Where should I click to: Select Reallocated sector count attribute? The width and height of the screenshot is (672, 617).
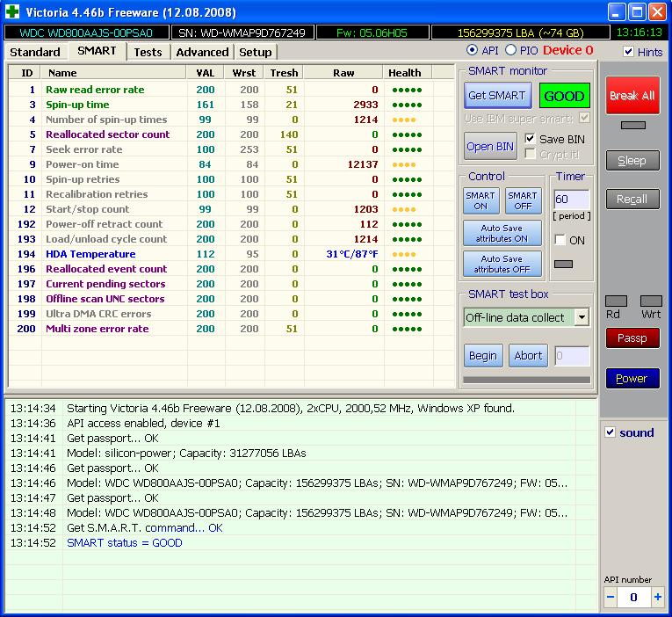click(230, 134)
